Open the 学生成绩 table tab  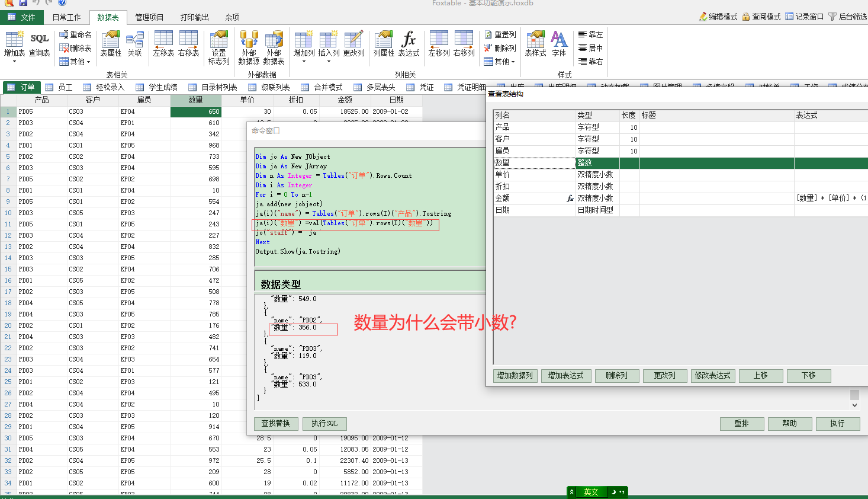click(x=157, y=87)
